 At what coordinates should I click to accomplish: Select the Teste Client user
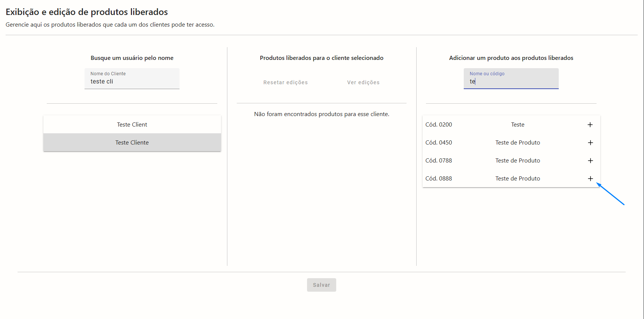tap(132, 125)
